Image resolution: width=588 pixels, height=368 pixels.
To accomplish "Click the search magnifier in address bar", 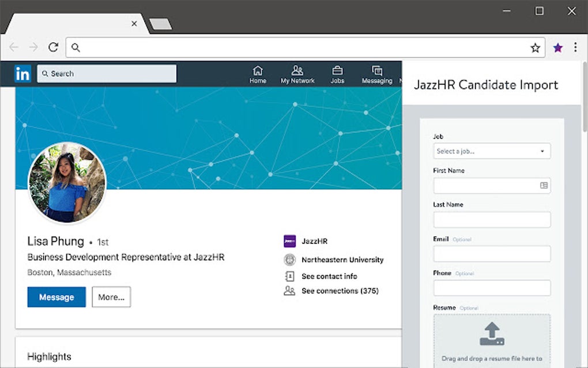I will coord(76,48).
